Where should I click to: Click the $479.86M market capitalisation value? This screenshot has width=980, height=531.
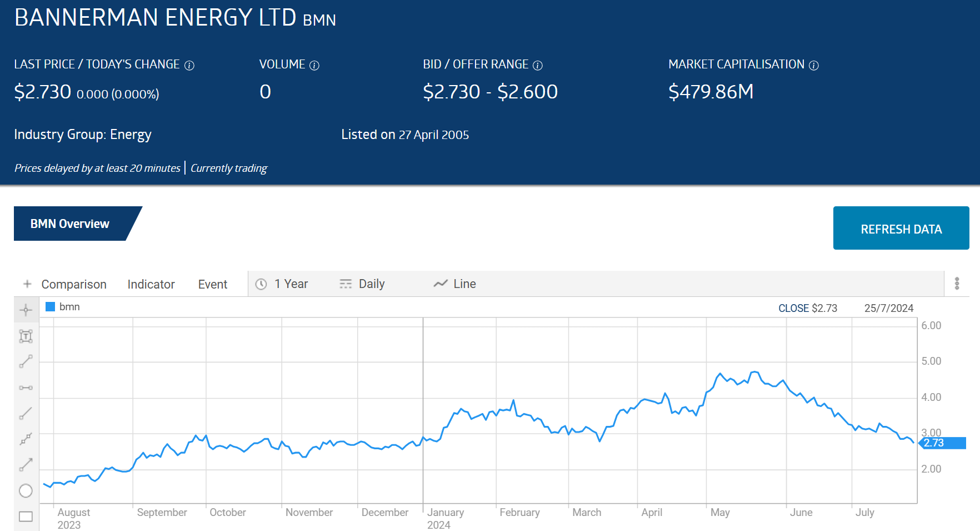pos(711,92)
